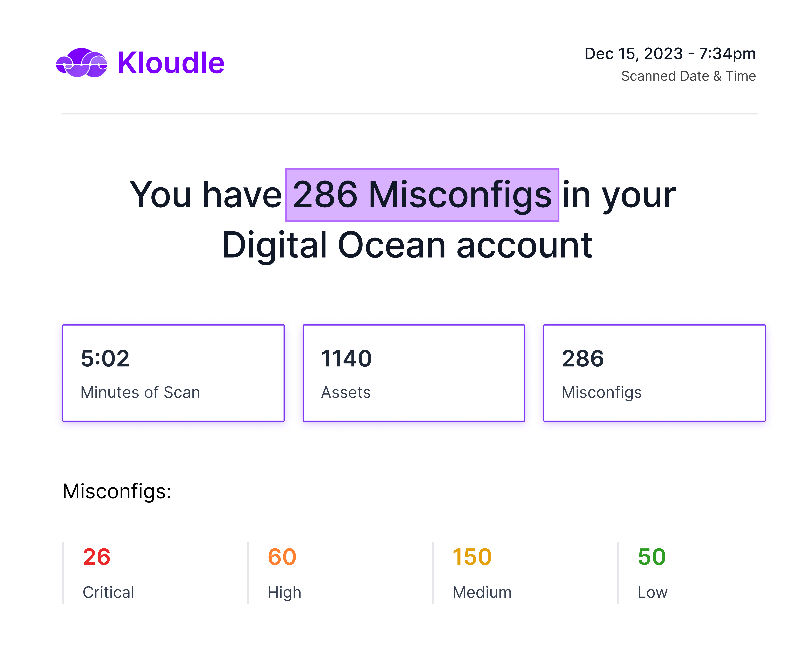Select the yellow 150 medium count
The height and width of the screenshot is (657, 812).
click(x=472, y=557)
